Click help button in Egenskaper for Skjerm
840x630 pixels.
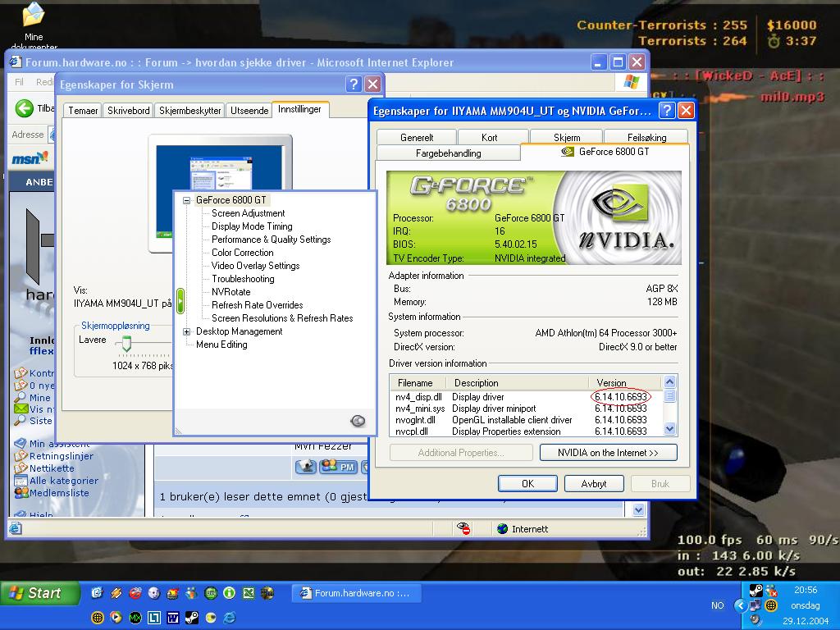click(353, 84)
